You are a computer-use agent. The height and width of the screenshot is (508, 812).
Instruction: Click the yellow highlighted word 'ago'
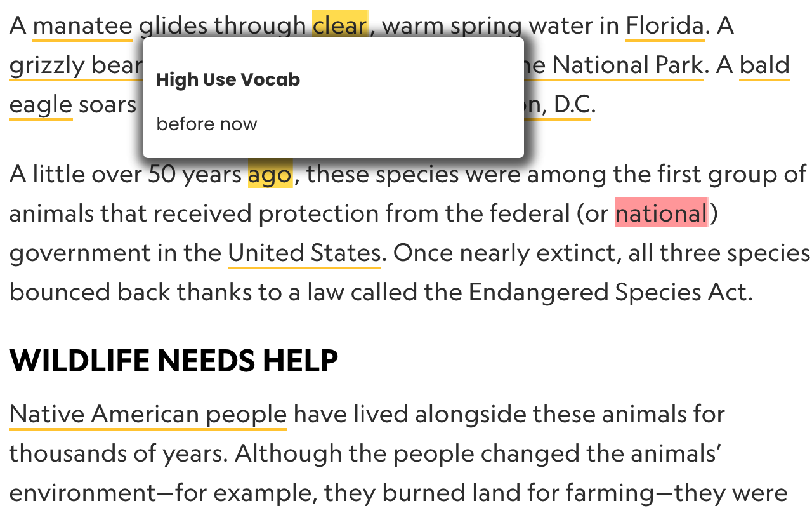(270, 174)
